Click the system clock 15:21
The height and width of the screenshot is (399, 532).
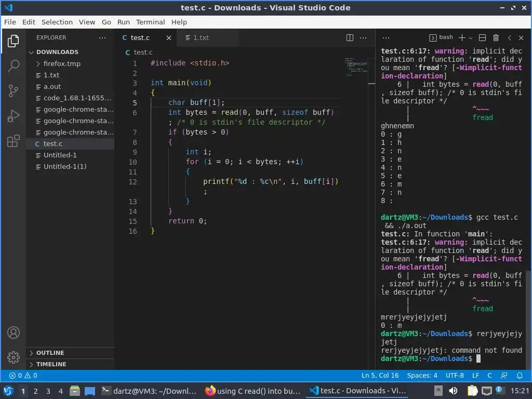coord(520,391)
